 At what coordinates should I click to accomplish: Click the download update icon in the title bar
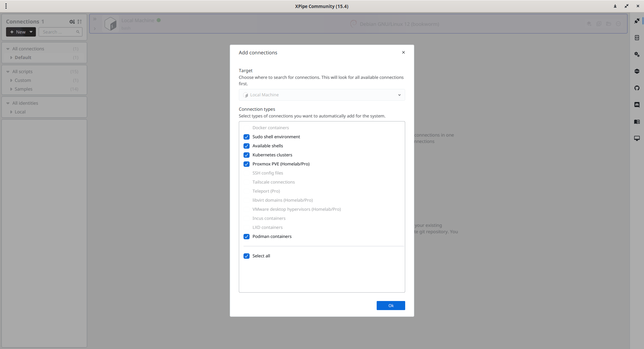point(615,6)
